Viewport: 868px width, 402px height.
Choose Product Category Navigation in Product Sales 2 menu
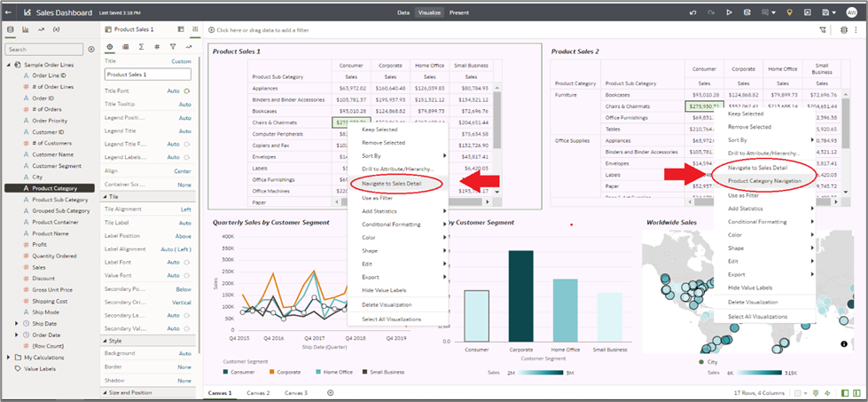click(764, 180)
